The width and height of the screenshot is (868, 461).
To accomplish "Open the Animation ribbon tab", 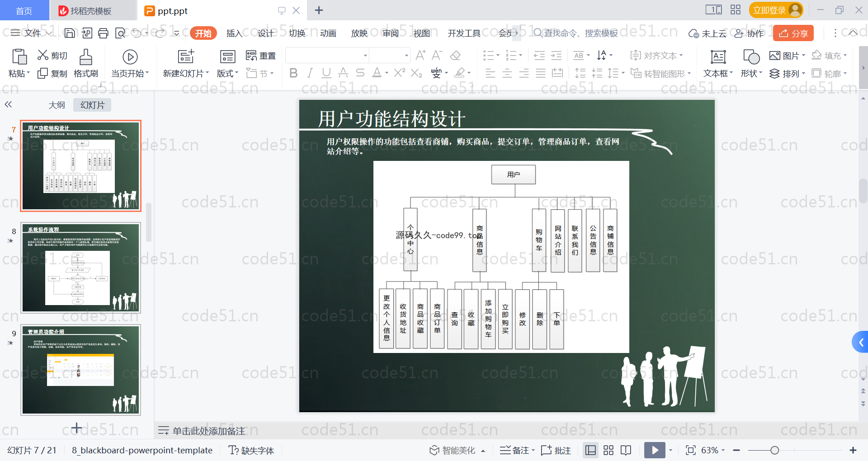I will [328, 33].
